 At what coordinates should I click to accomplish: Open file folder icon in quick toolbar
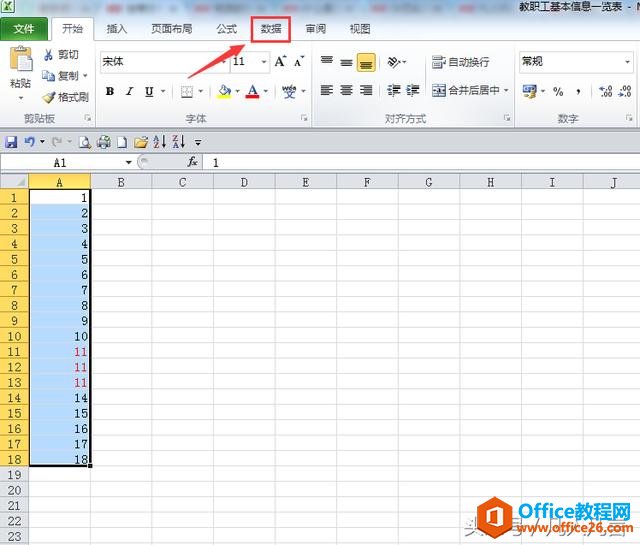coord(140,142)
